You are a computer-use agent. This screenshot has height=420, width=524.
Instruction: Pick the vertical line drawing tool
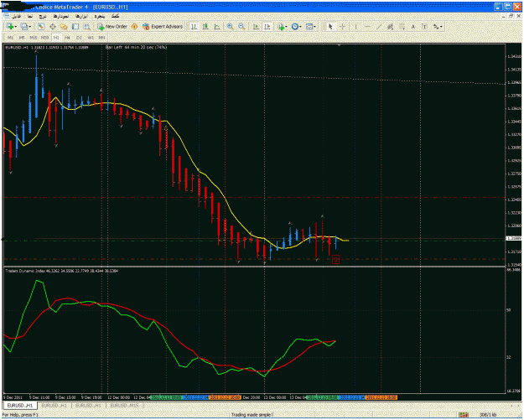point(355,27)
